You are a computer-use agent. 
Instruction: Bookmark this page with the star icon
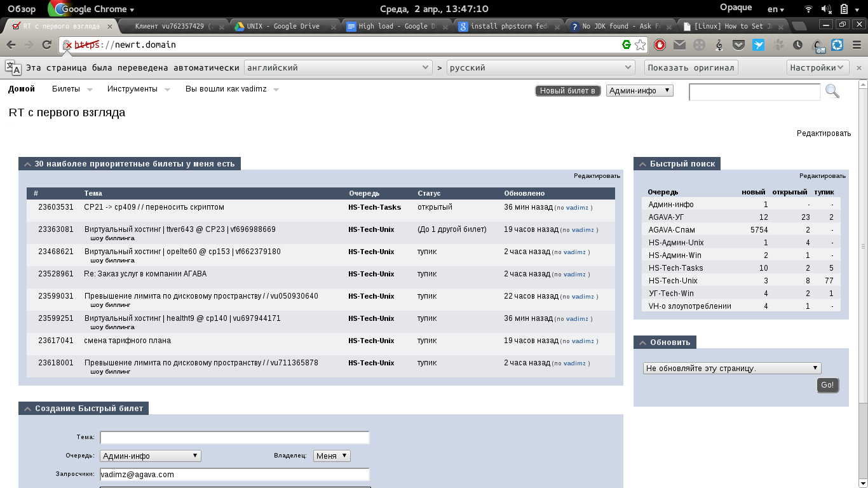(641, 45)
